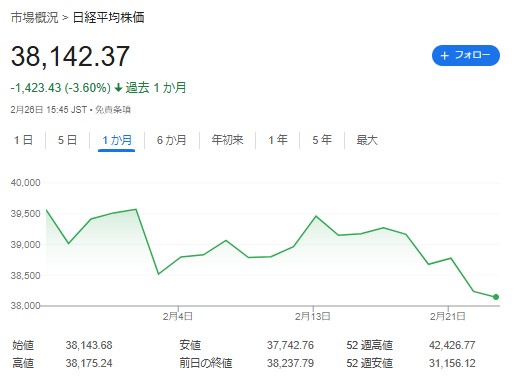Click the change value -1,423.43 (-3.60%)
Viewport: 515px width, 386px height.
point(60,88)
